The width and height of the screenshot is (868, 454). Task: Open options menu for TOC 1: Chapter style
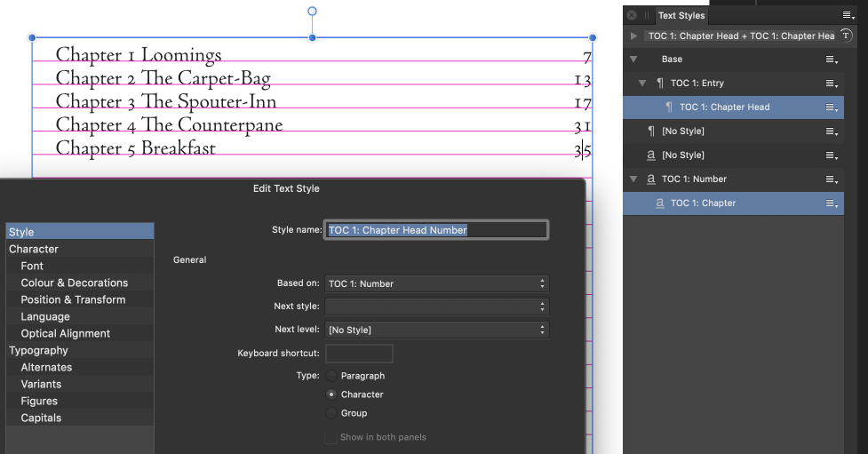832,203
